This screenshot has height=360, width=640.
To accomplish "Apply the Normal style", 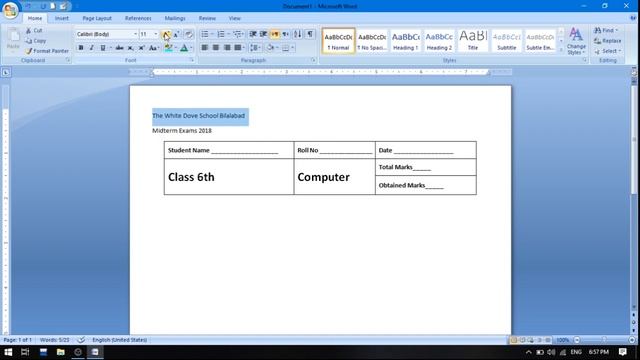I will (338, 40).
